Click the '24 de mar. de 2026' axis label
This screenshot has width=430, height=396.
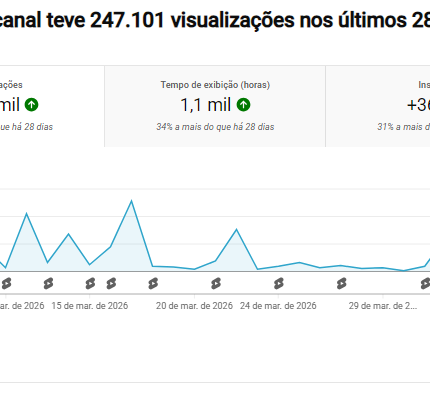point(278,306)
